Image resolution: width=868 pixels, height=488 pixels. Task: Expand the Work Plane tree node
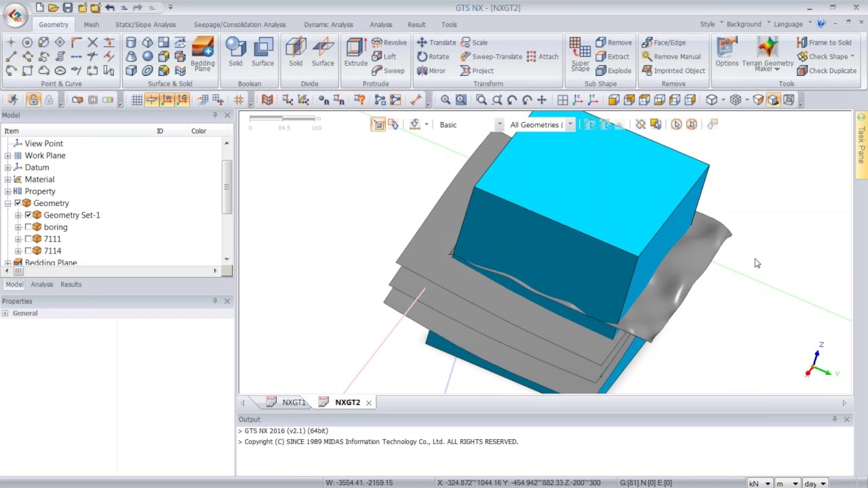[7, 155]
